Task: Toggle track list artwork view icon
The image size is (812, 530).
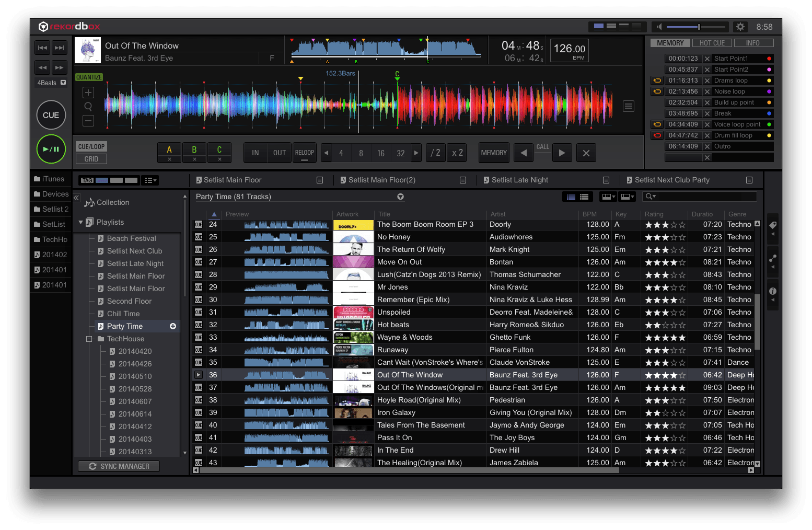Action: (584, 197)
